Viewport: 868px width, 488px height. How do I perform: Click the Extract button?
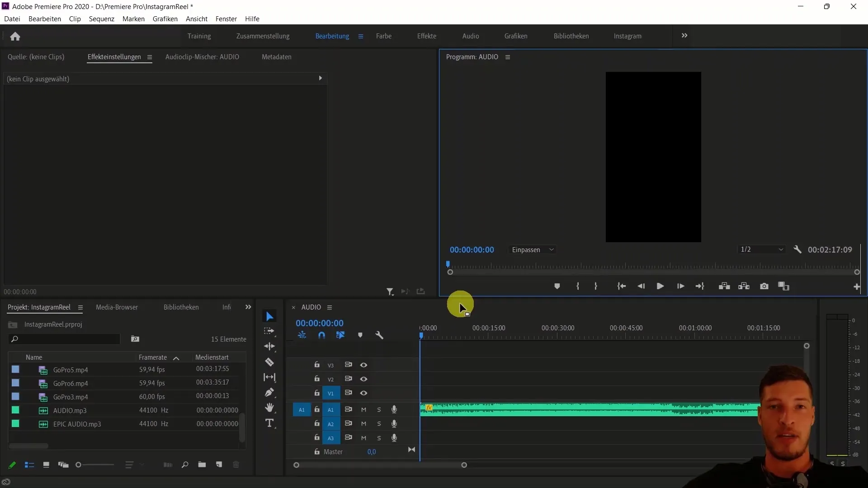pos(744,286)
